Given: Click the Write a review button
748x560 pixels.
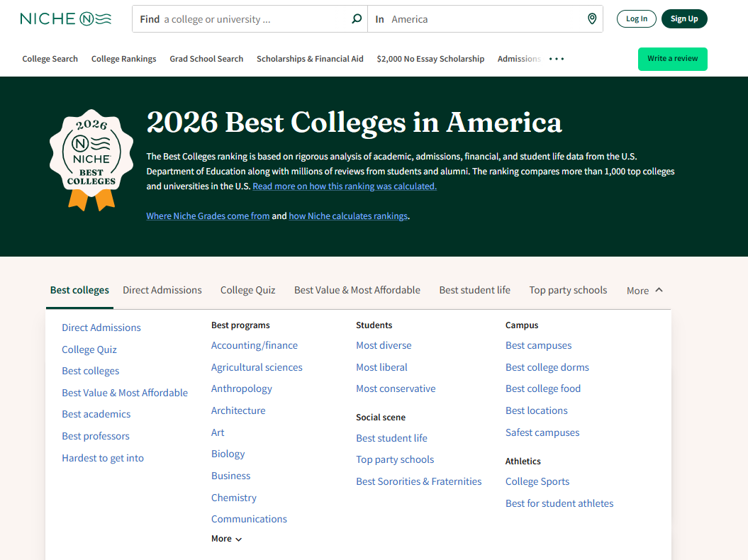Looking at the screenshot, I should (672, 59).
